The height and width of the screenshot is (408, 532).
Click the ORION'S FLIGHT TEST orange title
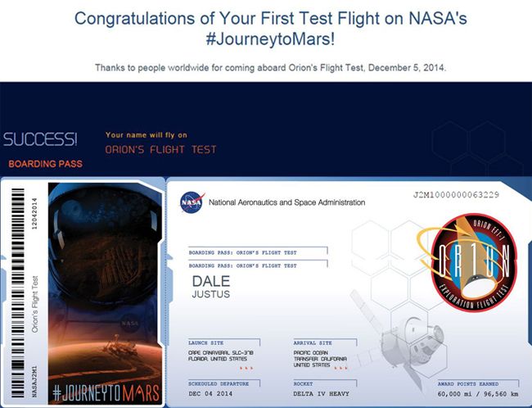coord(160,149)
